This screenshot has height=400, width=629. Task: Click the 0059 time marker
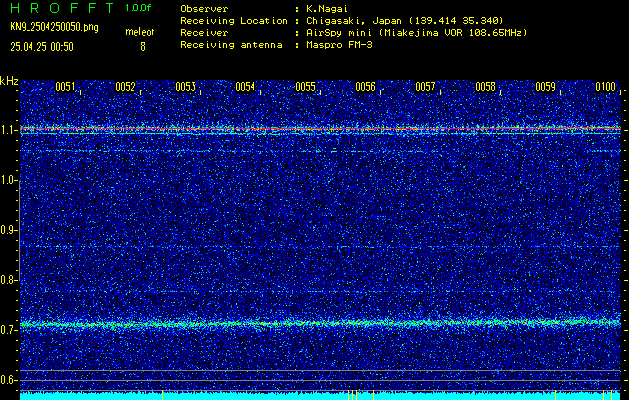click(546, 87)
